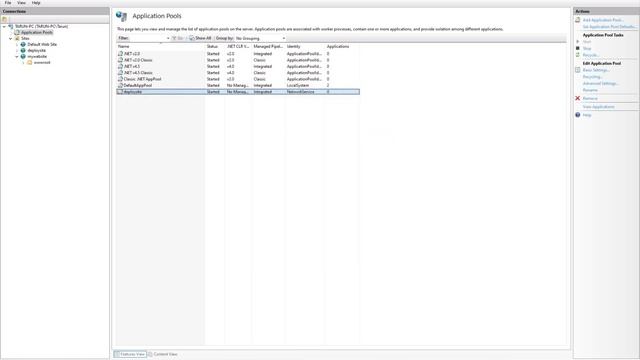
Task: Click the mywebsite globe icon in tree
Action: [23, 56]
